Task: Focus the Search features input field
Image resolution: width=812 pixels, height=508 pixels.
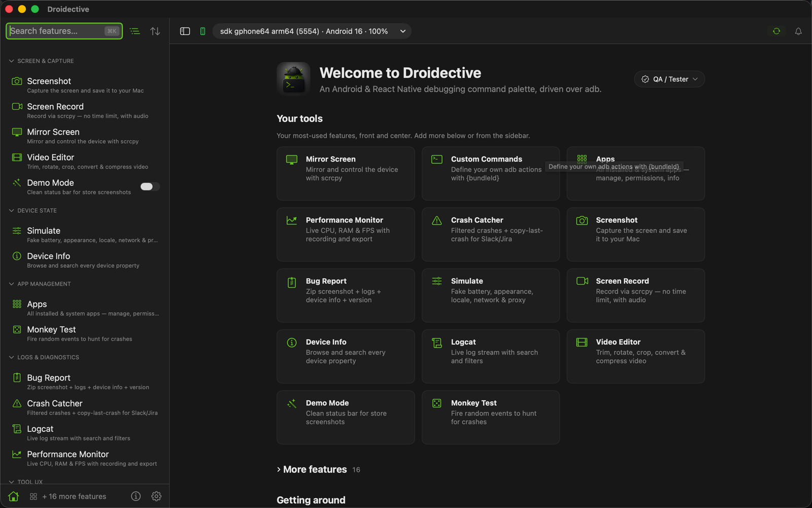Action: click(x=64, y=31)
